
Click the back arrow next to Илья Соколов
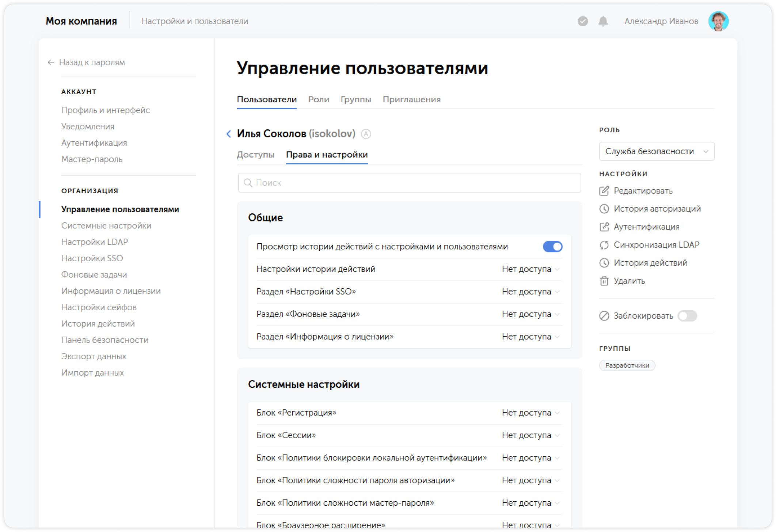pyautogui.click(x=229, y=134)
